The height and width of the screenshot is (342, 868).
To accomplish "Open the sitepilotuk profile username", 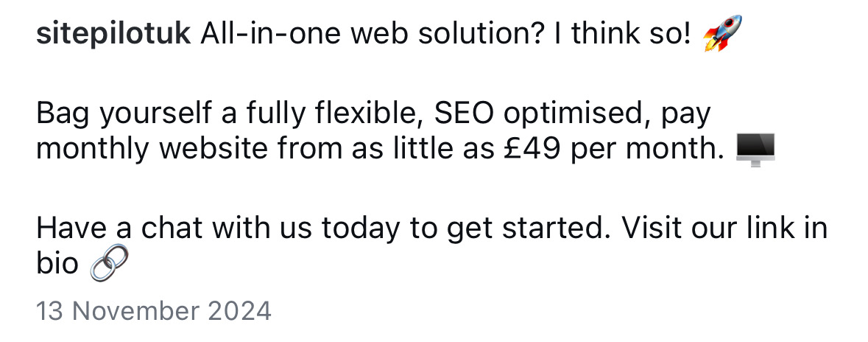I will pos(114,35).
